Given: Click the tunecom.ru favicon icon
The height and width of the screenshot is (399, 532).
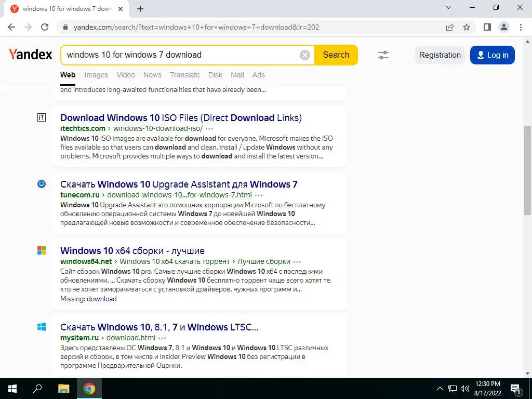Looking at the screenshot, I should pos(42,184).
